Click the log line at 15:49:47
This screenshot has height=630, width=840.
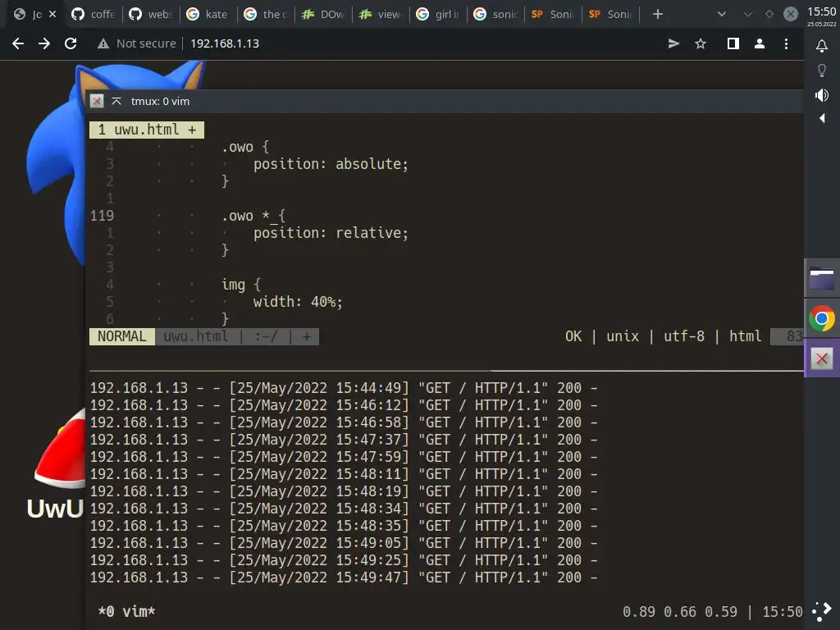pyautogui.click(x=344, y=577)
